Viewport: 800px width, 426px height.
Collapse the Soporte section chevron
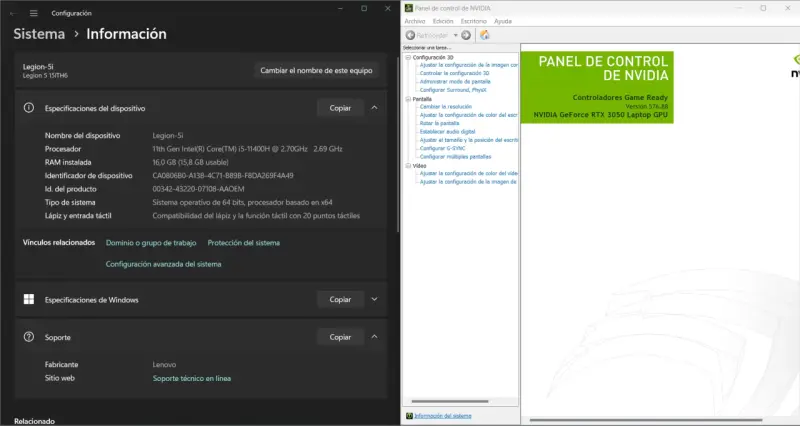[x=374, y=337]
